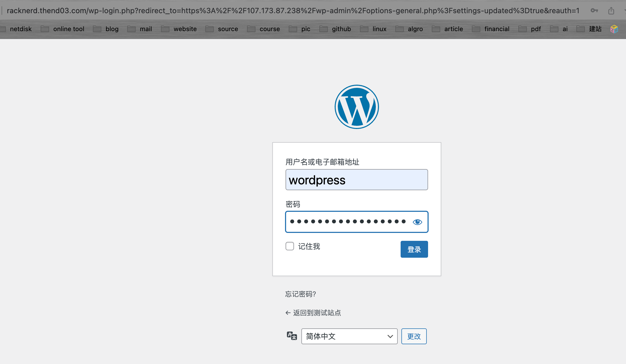
Task: Open the 简体中文 language dropdown
Action: tap(349, 336)
